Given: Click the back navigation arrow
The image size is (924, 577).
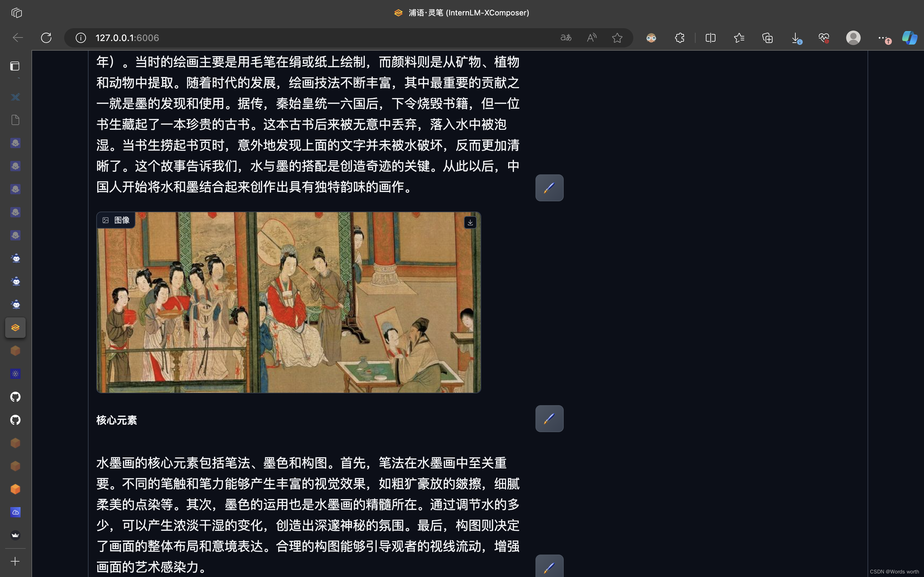Looking at the screenshot, I should [x=18, y=38].
